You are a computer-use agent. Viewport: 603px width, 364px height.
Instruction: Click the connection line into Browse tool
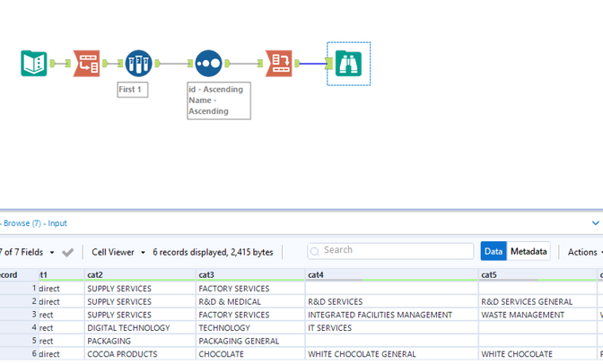tap(312, 64)
